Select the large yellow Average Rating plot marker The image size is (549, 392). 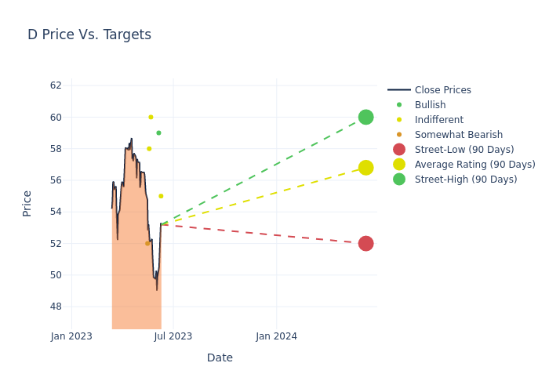[365, 168]
